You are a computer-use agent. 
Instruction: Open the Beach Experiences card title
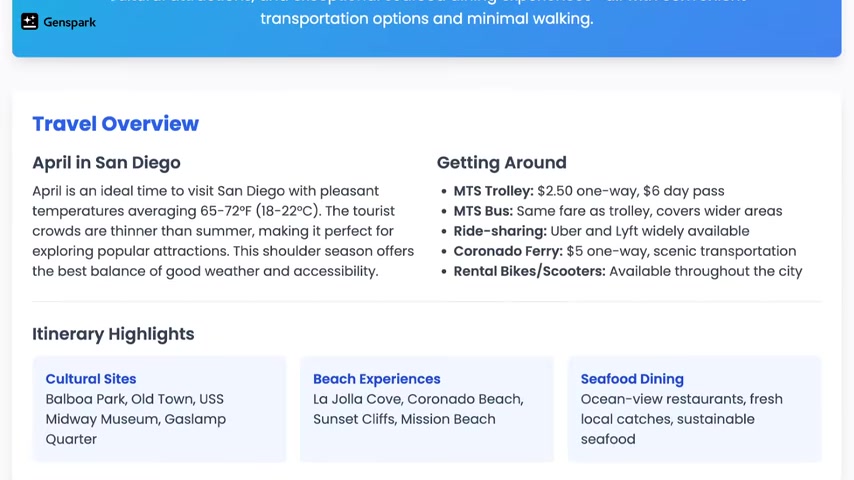click(x=376, y=379)
